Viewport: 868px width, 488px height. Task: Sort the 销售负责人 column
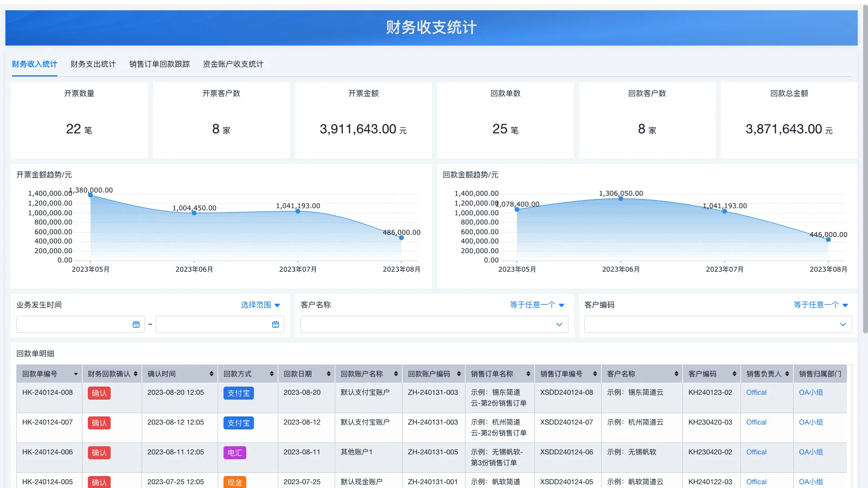click(x=788, y=374)
